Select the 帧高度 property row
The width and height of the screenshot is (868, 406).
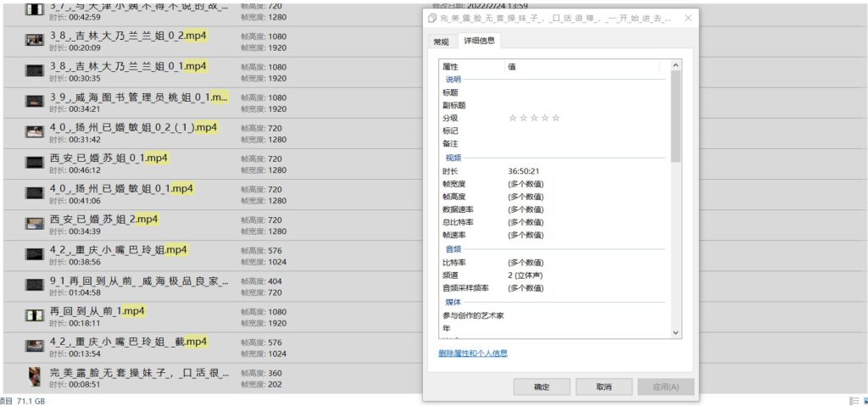tap(554, 197)
